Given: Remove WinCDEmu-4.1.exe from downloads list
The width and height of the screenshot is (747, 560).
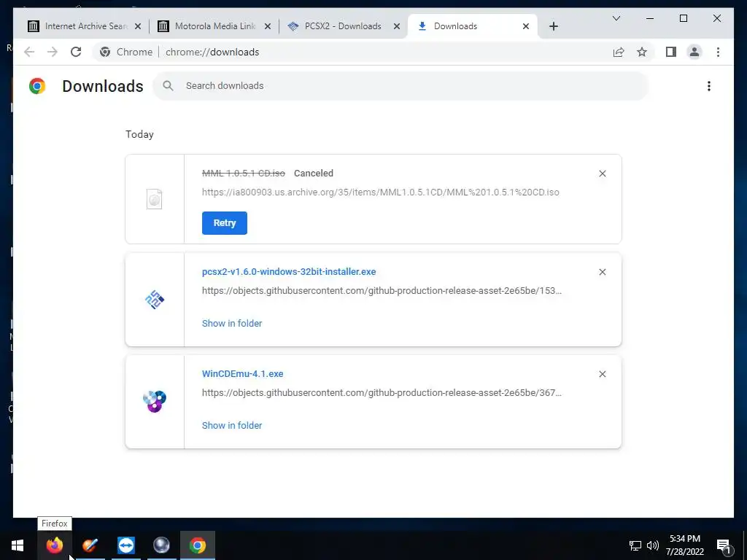Looking at the screenshot, I should click(x=602, y=374).
